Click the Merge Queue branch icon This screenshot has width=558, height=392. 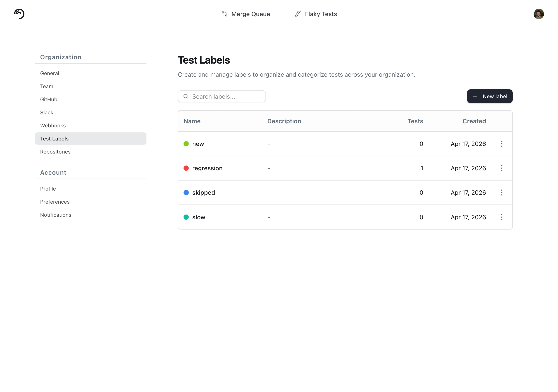[x=224, y=14]
